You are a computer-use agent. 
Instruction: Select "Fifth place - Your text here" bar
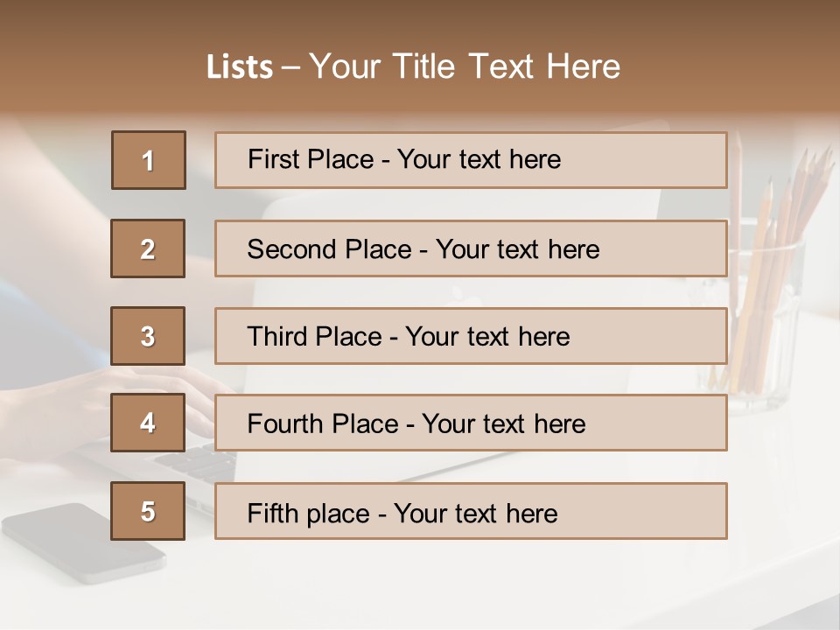coord(471,511)
